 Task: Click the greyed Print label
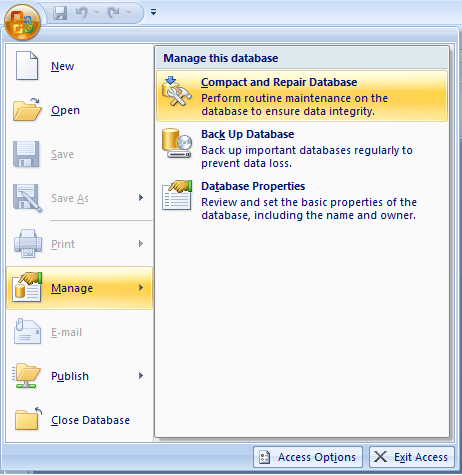click(x=63, y=244)
